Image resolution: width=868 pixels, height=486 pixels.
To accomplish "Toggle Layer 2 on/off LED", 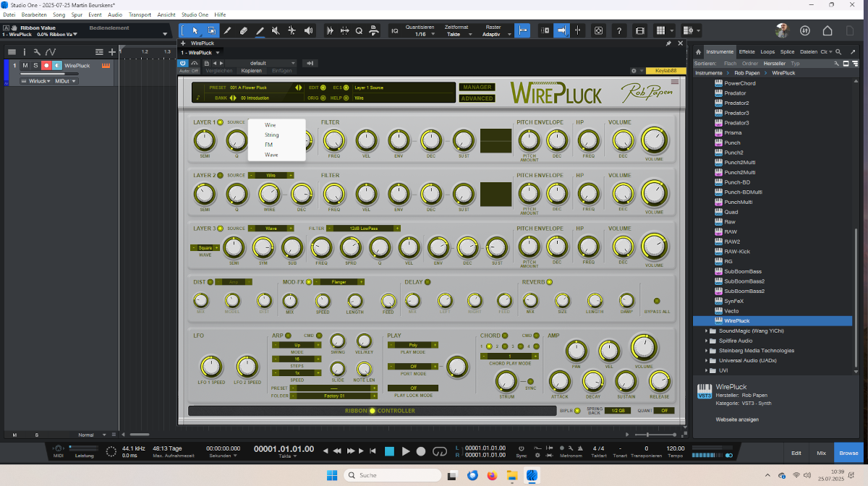I will 220,175.
